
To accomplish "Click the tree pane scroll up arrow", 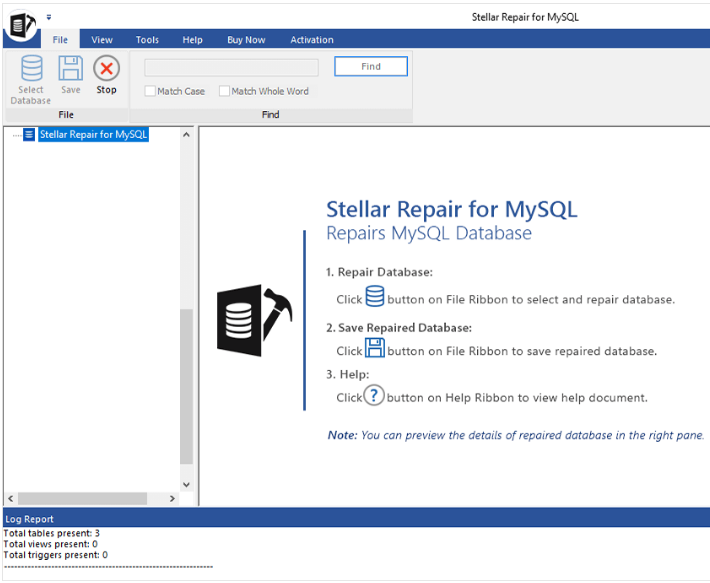I will pos(186,134).
